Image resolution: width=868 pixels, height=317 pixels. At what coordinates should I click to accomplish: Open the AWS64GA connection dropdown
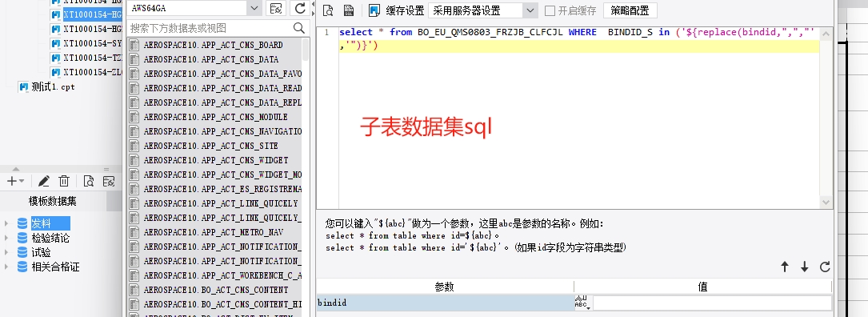pos(254,8)
